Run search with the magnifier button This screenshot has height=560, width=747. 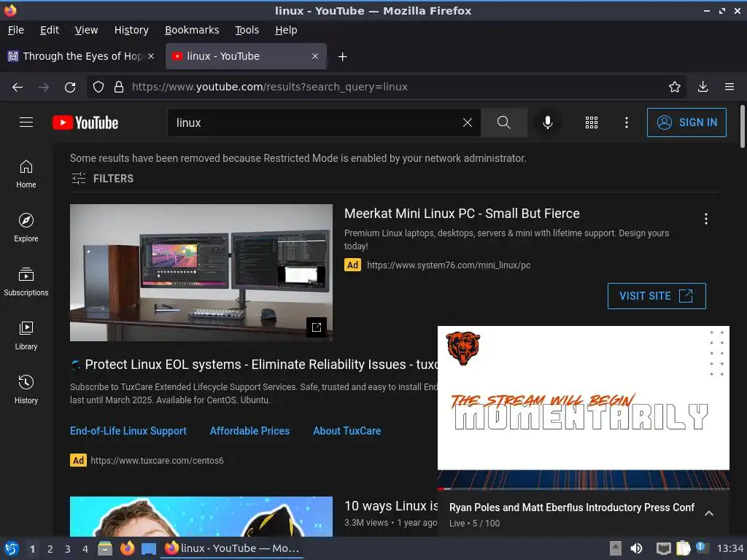503,122
